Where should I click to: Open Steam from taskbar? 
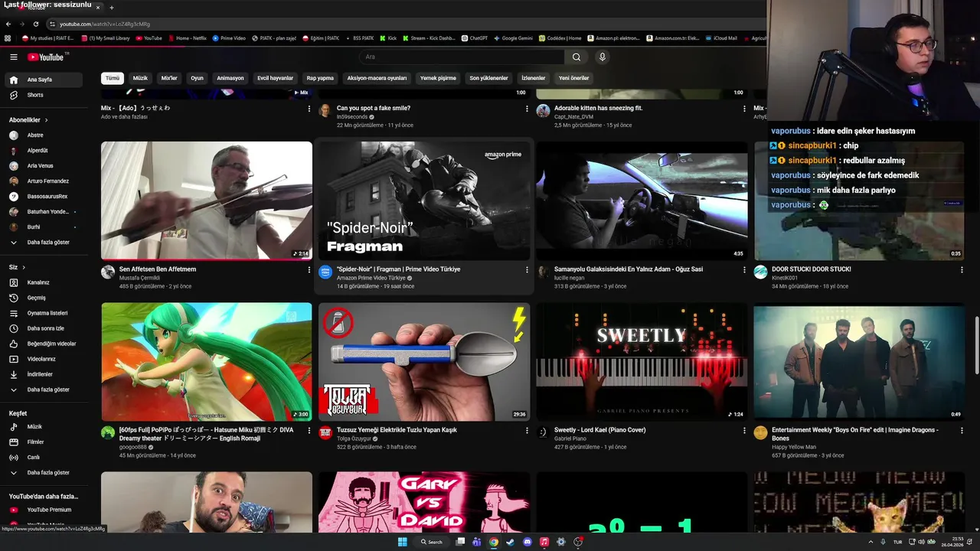pyautogui.click(x=511, y=542)
